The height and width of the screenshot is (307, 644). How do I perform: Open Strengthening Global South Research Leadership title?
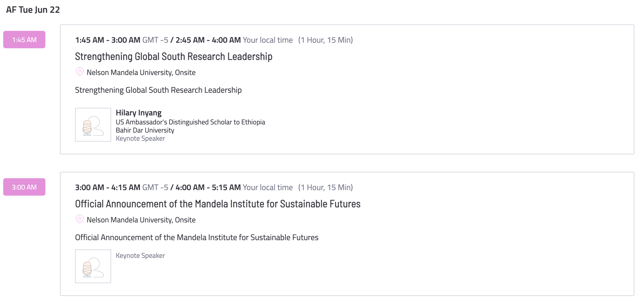tap(174, 56)
